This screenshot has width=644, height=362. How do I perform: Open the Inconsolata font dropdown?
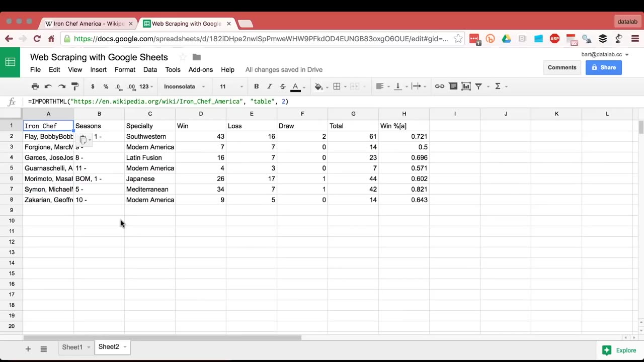184,86
